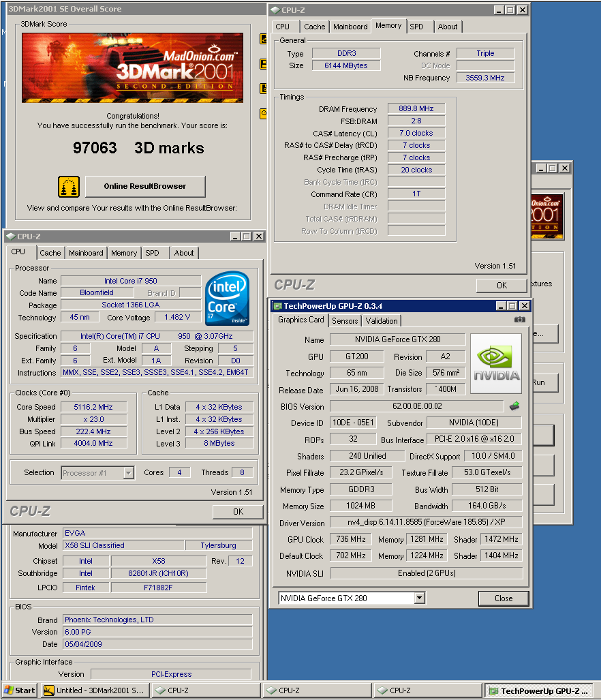Select Graphics Card tab in GPU-Z
Screen dimensions: 601x700
(x=300, y=320)
